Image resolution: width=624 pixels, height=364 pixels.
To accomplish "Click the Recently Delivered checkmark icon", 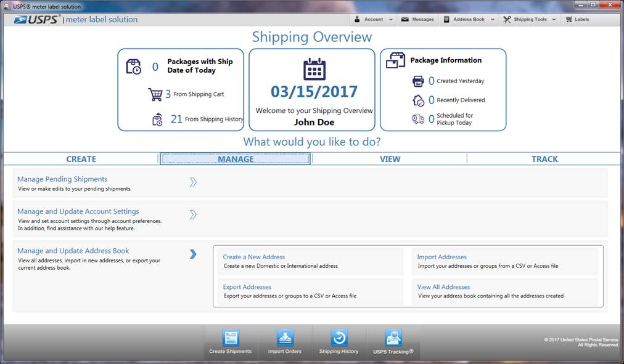I will point(418,100).
